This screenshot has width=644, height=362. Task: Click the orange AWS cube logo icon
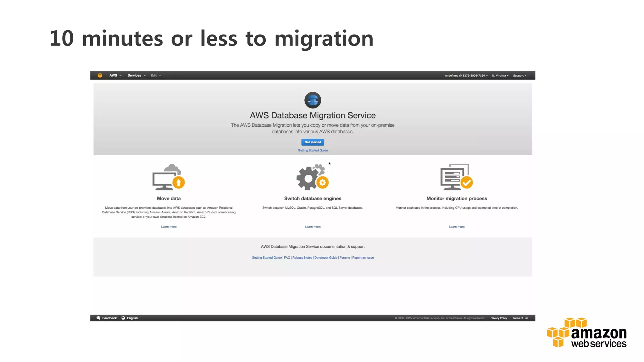(100, 75)
